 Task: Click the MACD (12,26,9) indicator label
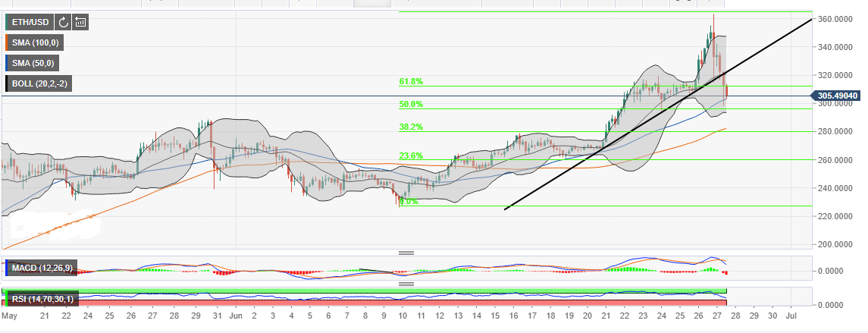[x=40, y=267]
